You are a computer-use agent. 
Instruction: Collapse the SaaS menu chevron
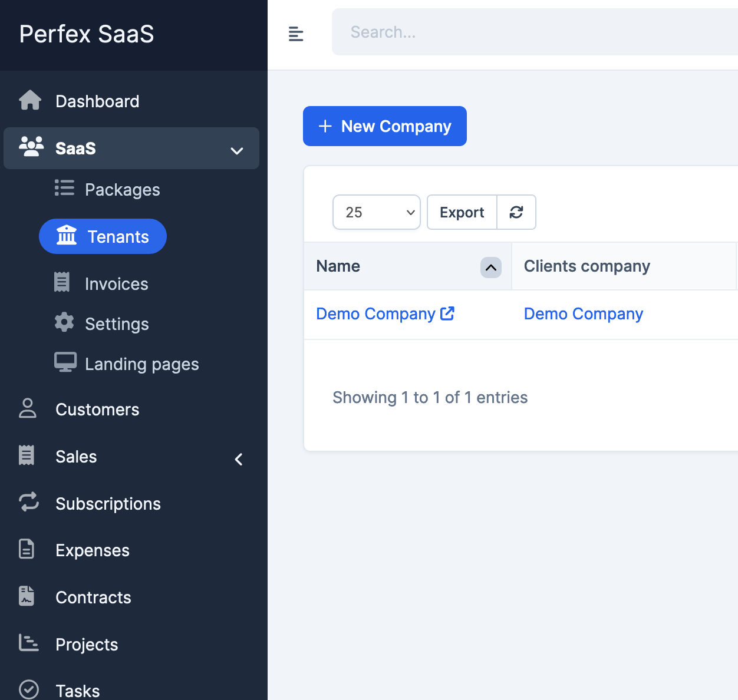click(x=237, y=151)
